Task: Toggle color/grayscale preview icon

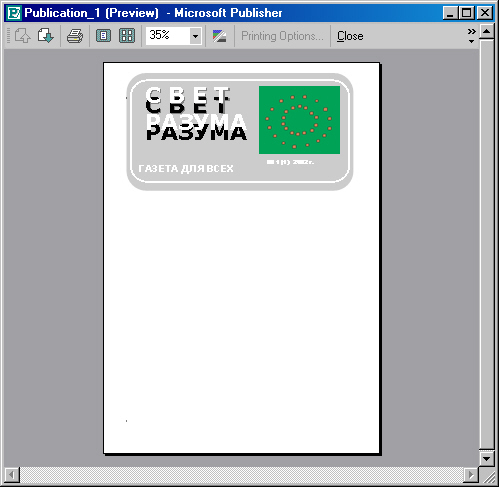Action: [219, 36]
